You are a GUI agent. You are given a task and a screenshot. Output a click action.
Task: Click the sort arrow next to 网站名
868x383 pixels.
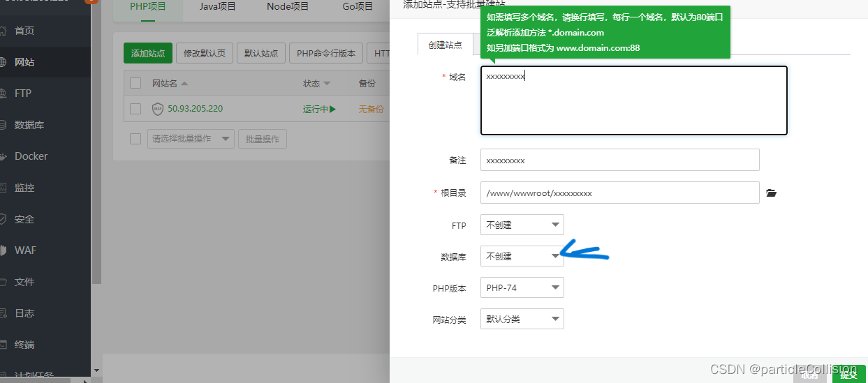point(184,84)
